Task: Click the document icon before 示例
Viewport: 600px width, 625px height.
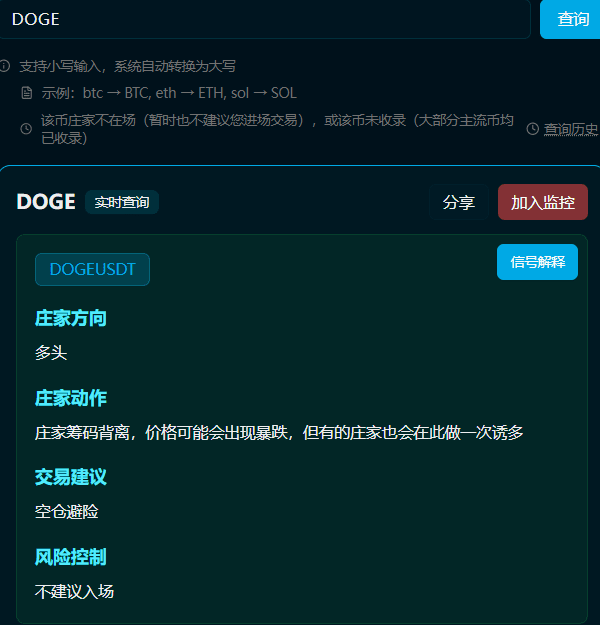Action: pos(27,93)
